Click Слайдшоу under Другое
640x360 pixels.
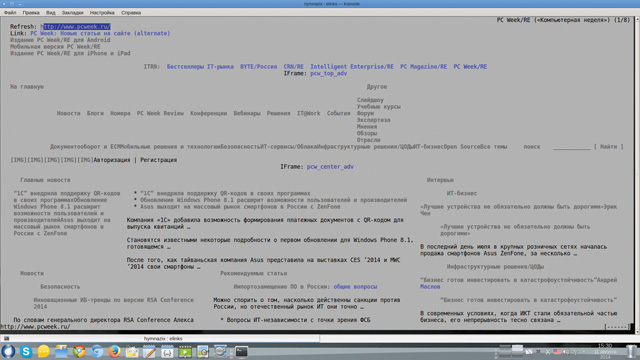pos(370,100)
